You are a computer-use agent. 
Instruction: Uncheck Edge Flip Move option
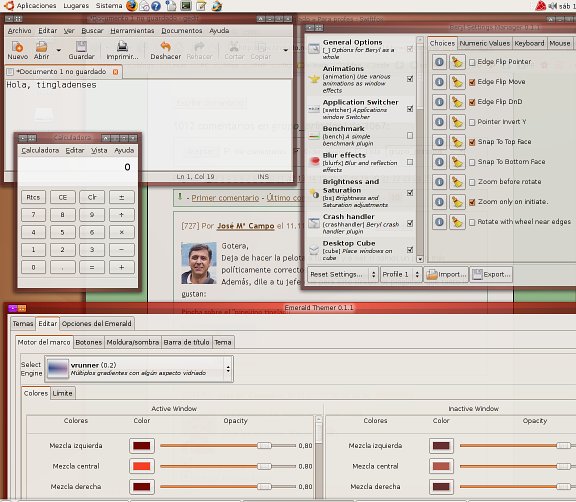tap(472, 82)
